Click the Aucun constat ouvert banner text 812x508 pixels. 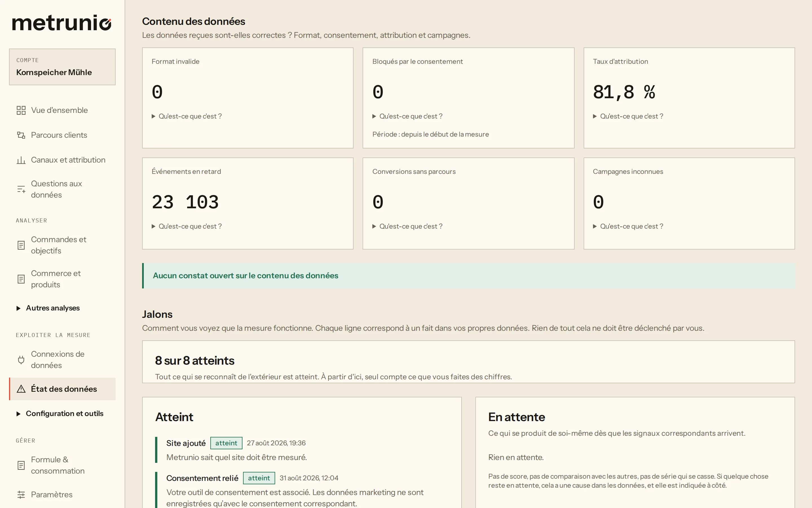point(245,275)
